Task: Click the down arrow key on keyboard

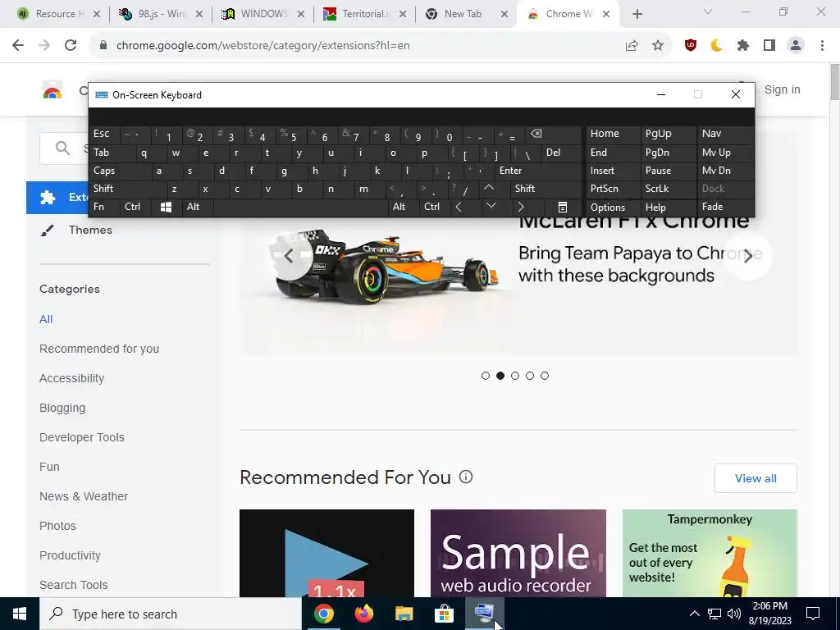Action: (x=491, y=206)
